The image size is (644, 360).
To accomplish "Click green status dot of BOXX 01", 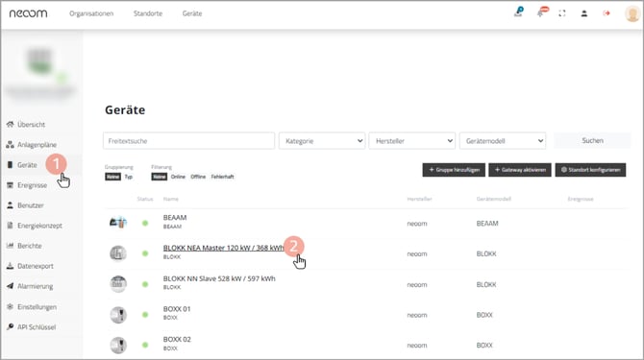I will tap(145, 315).
